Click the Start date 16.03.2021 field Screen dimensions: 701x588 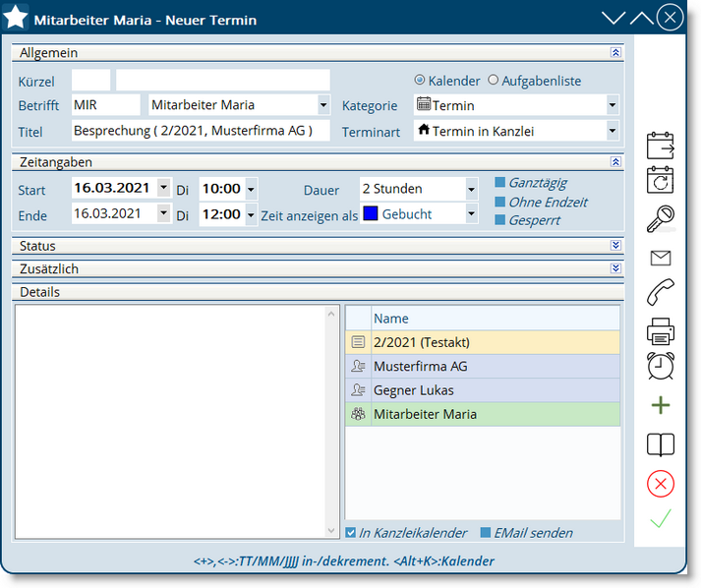pos(114,188)
